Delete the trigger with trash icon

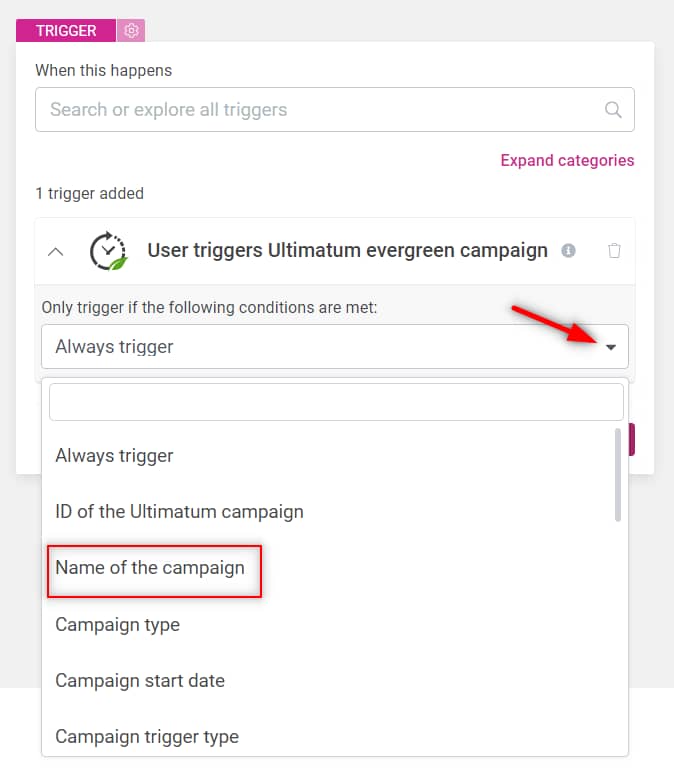pos(614,251)
